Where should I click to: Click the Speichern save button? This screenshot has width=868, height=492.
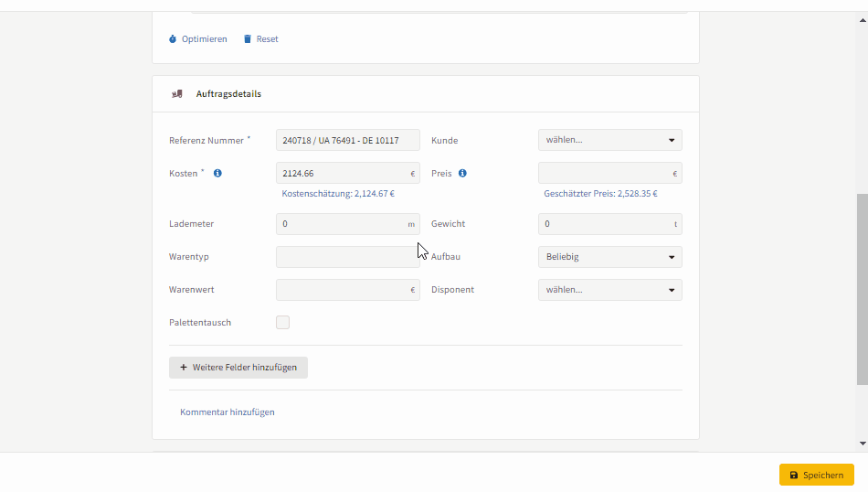[817, 475]
